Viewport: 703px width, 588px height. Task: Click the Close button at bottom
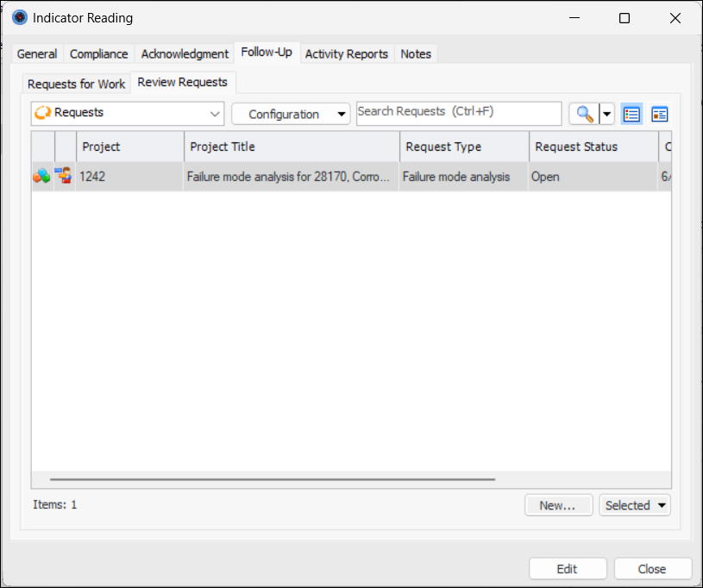653,569
